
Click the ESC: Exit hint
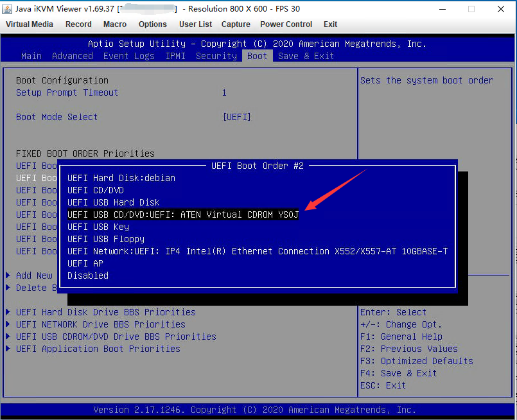pyautogui.click(x=383, y=385)
